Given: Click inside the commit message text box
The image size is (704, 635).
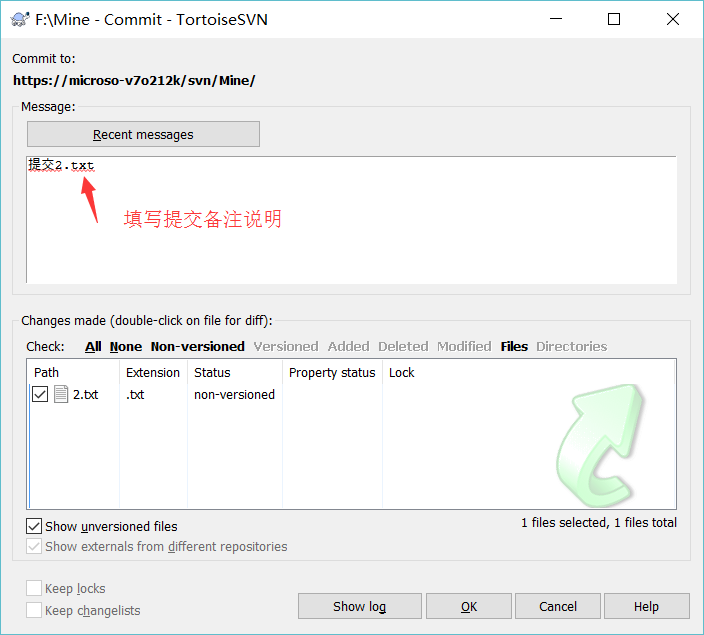Looking at the screenshot, I should 352,220.
